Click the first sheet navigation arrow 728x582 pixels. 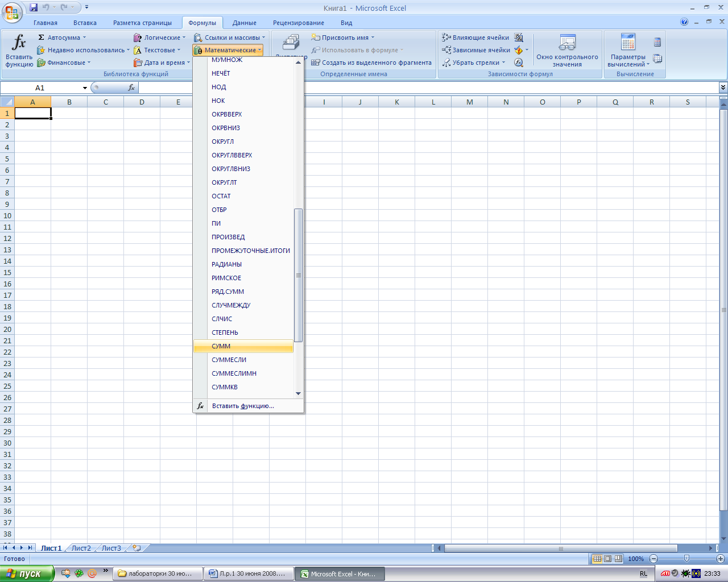pyautogui.click(x=6, y=548)
